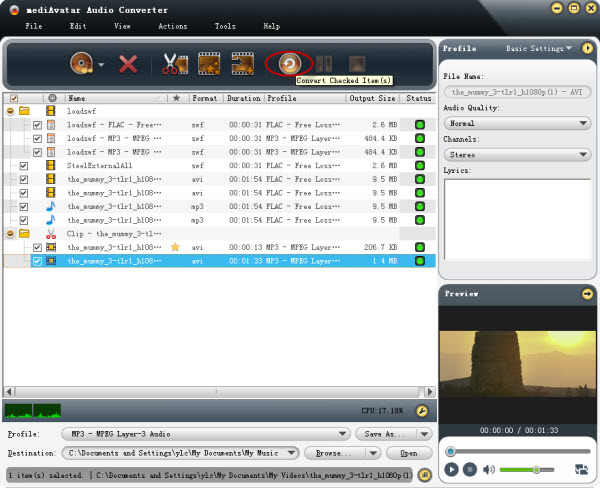The height and width of the screenshot is (488, 600).
Task: Click the Save As button
Action: (x=386, y=434)
